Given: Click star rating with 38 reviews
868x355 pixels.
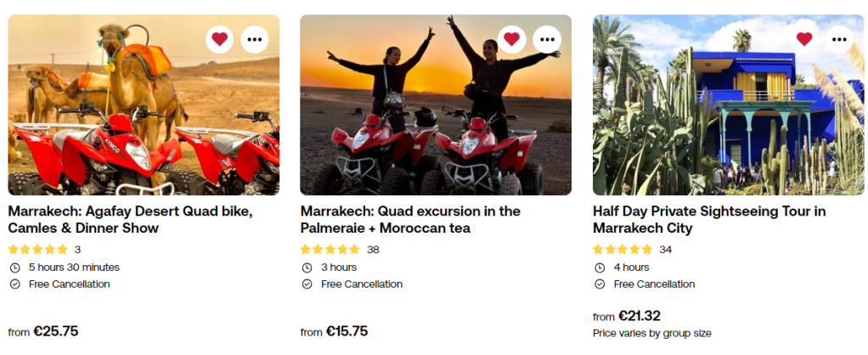Looking at the screenshot, I should coord(330,250).
